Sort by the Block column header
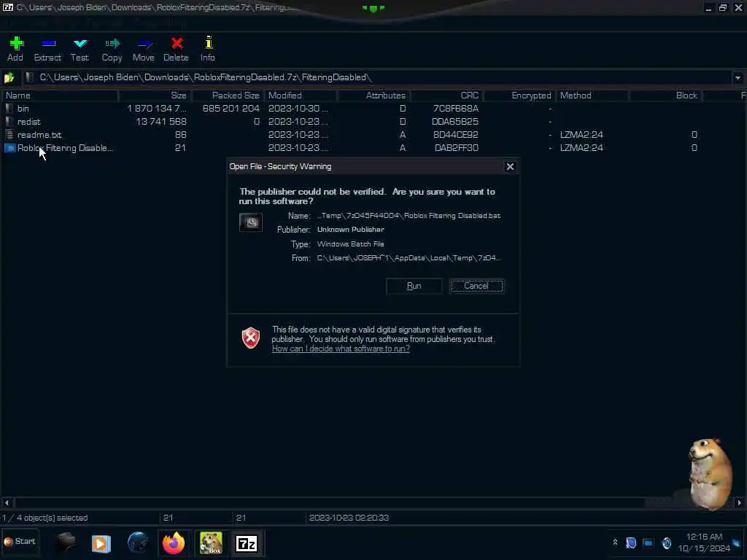Image resolution: width=747 pixels, height=560 pixels. click(665, 96)
